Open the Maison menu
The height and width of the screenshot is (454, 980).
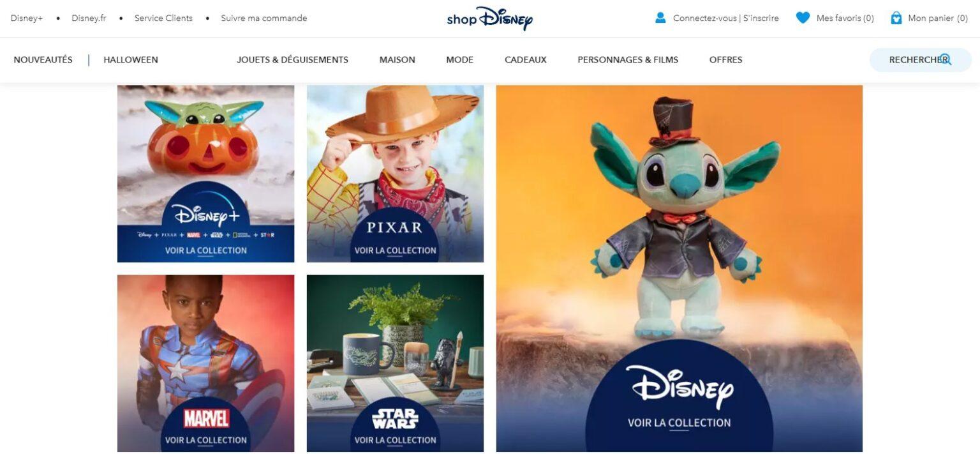point(397,59)
